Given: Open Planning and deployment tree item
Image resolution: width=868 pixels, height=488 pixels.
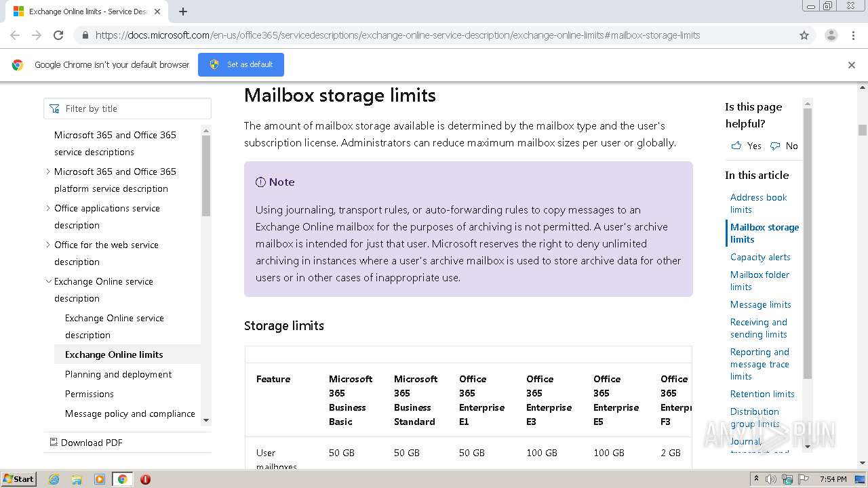Looking at the screenshot, I should (x=118, y=374).
